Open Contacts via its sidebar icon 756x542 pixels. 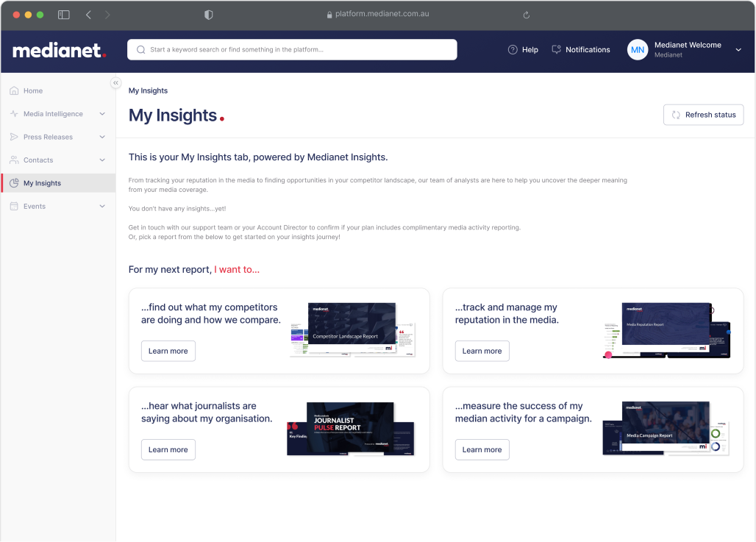coord(13,160)
